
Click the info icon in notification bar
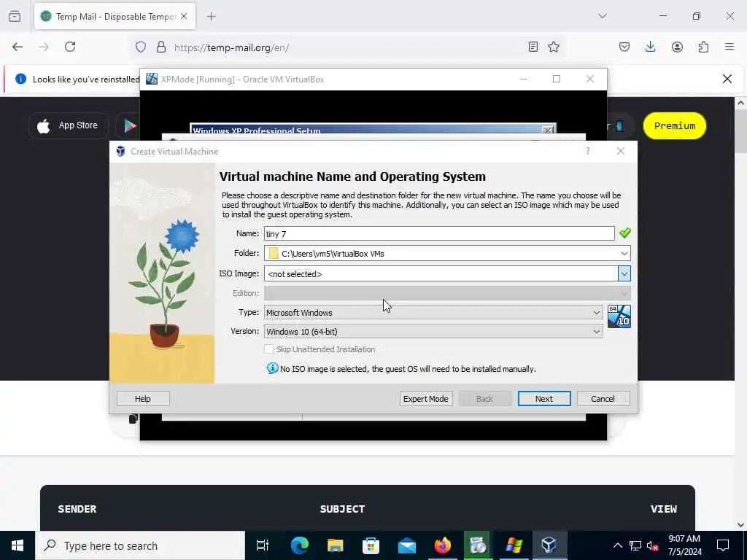tap(20, 79)
